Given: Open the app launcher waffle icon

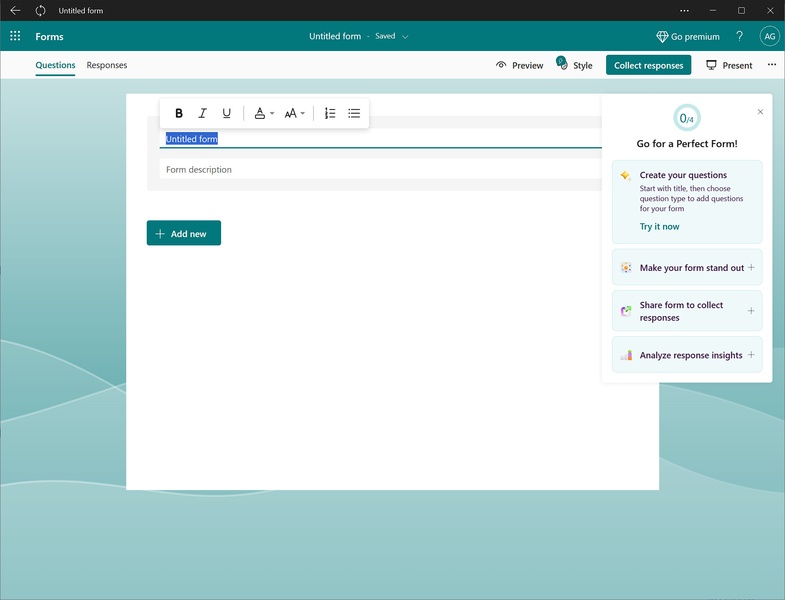Looking at the screenshot, I should coord(15,37).
